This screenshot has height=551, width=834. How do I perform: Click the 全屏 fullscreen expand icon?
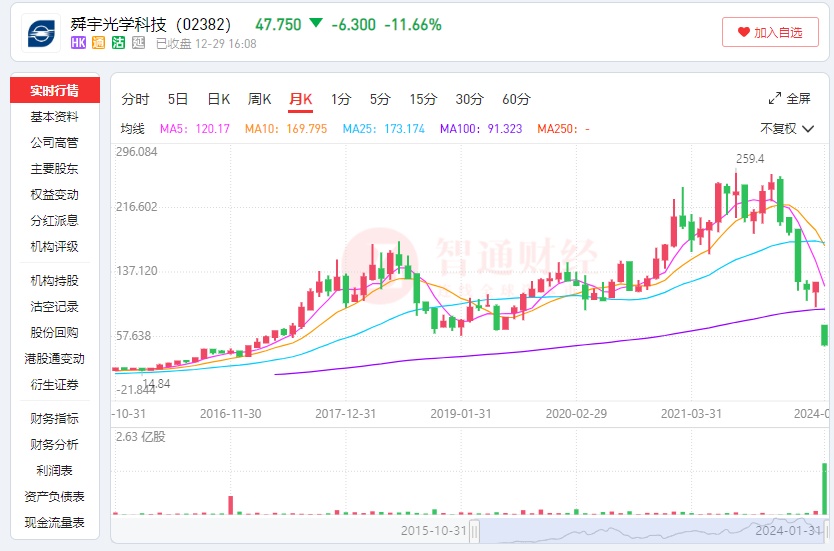tap(774, 99)
